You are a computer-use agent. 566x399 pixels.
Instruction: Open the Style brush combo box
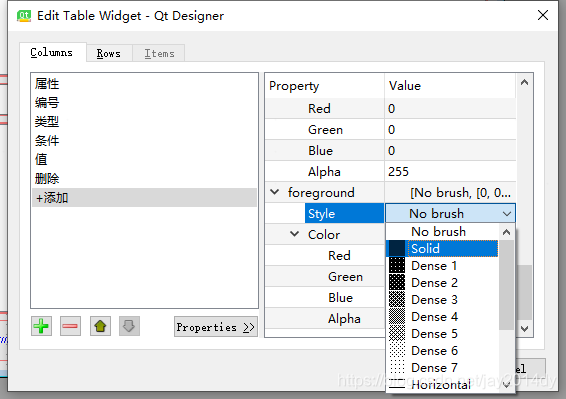point(450,213)
